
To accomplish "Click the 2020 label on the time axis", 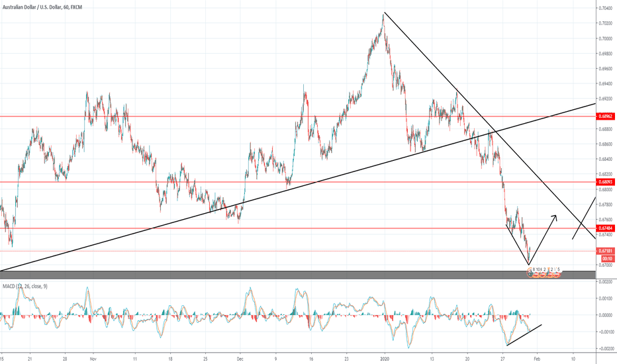I will pos(385,359).
